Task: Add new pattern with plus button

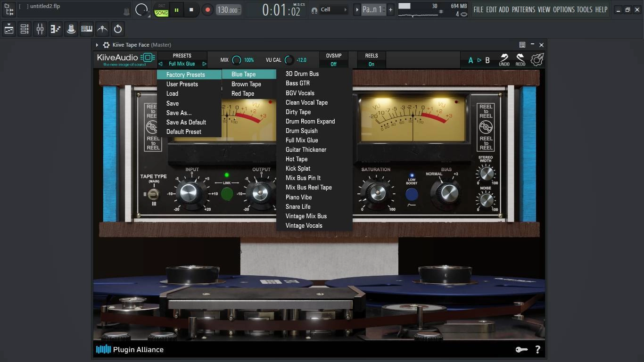Action: pyautogui.click(x=390, y=9)
